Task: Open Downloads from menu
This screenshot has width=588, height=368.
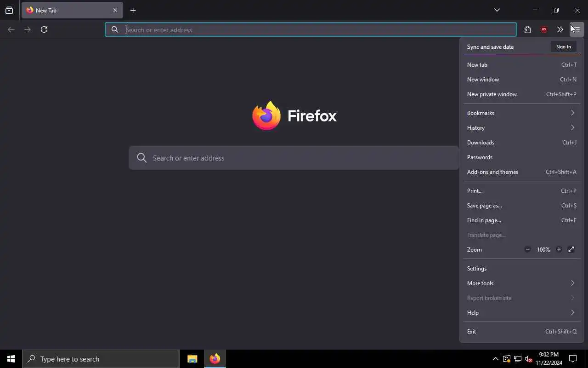Action: [x=522, y=143]
